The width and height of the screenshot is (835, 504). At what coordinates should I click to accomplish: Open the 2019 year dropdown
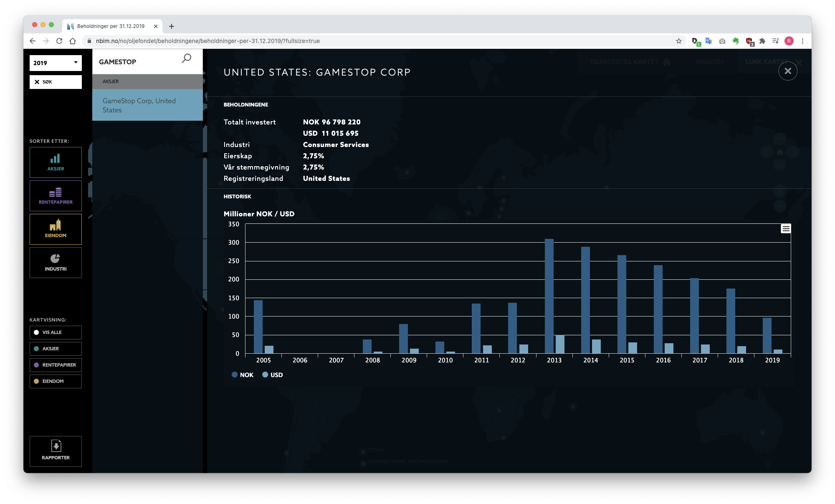56,63
